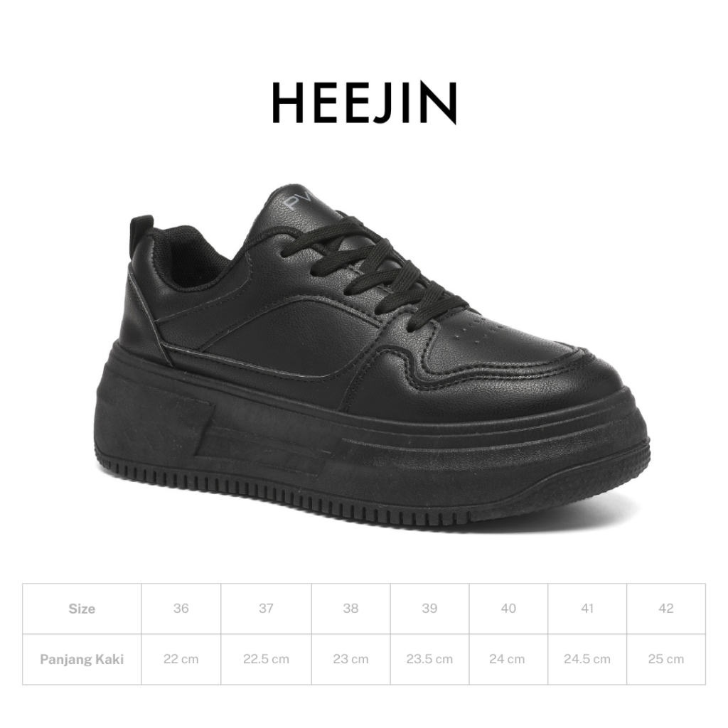Image resolution: width=728 pixels, height=728 pixels.
Task: Click size 36 in the table
Action: [x=181, y=609]
